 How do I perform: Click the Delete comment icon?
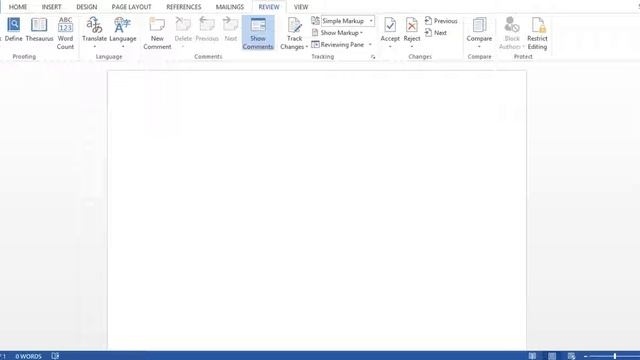183,25
